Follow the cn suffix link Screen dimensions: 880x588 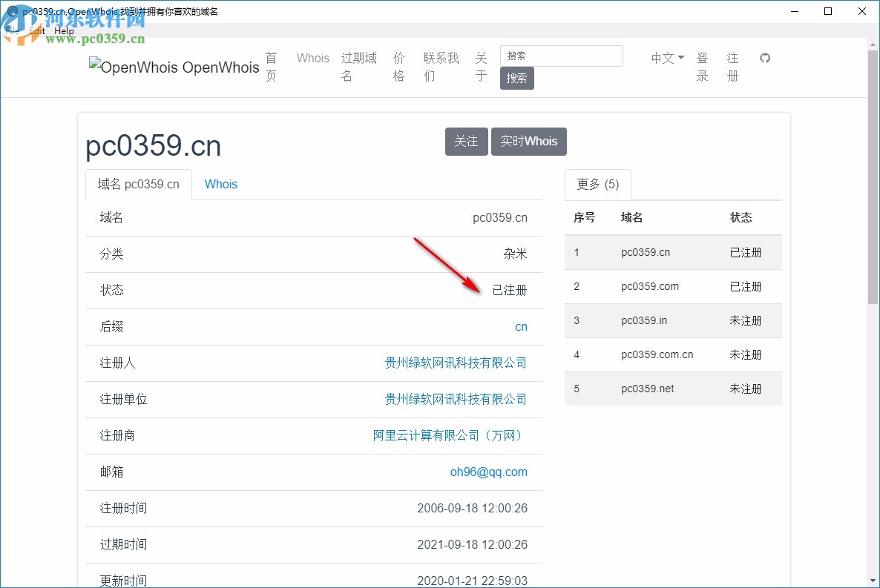[521, 326]
